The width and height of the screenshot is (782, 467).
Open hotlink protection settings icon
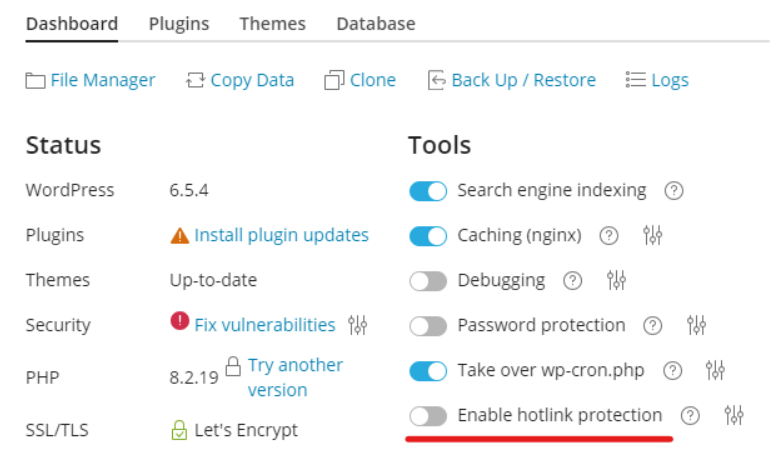734,415
